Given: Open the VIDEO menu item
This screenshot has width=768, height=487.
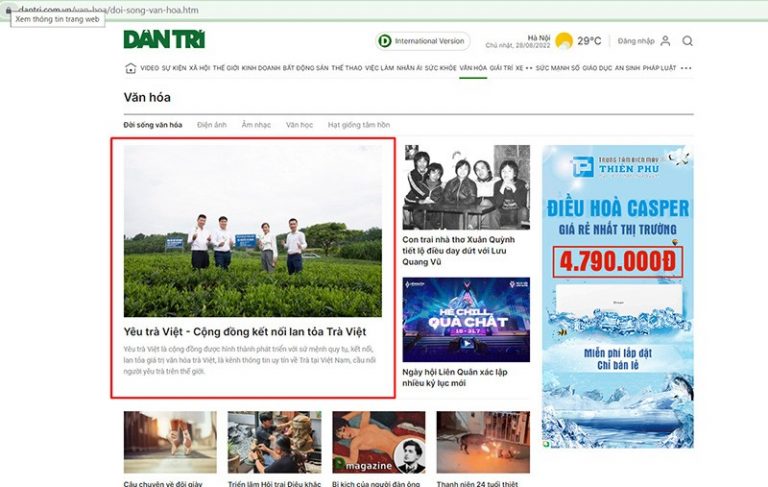Looking at the screenshot, I should pyautogui.click(x=149, y=68).
